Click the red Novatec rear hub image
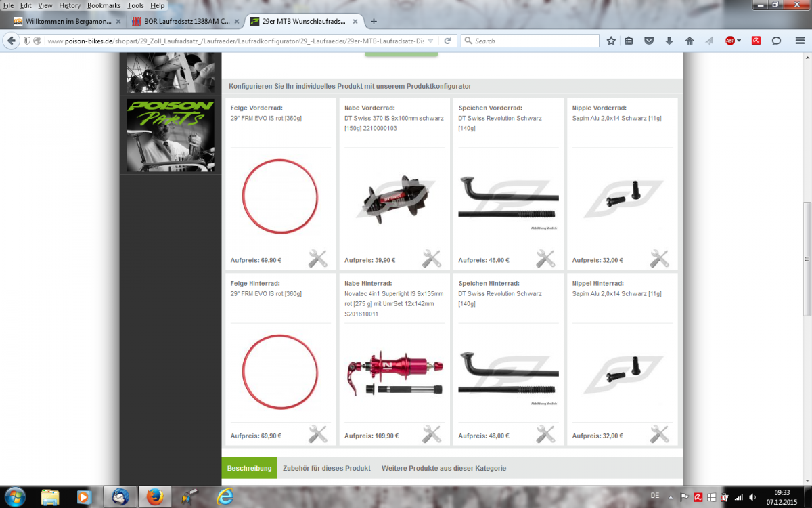This screenshot has height=508, width=812. point(394,371)
